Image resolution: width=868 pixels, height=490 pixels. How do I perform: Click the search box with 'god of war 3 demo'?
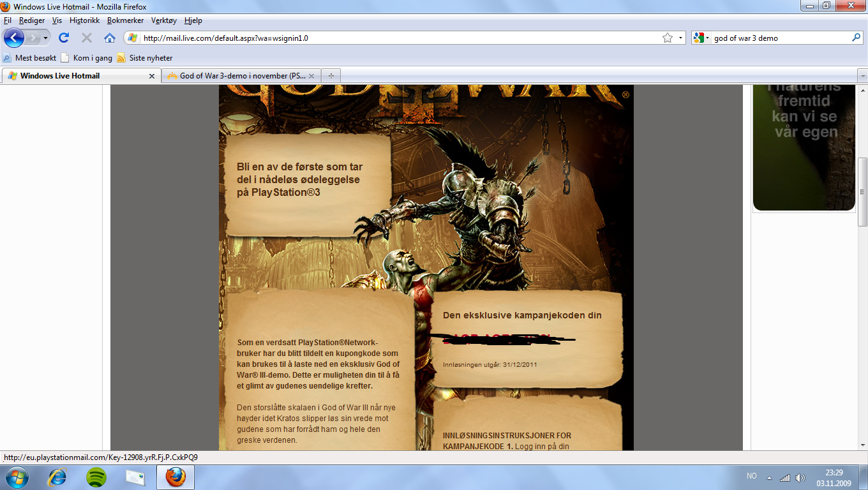tap(781, 38)
